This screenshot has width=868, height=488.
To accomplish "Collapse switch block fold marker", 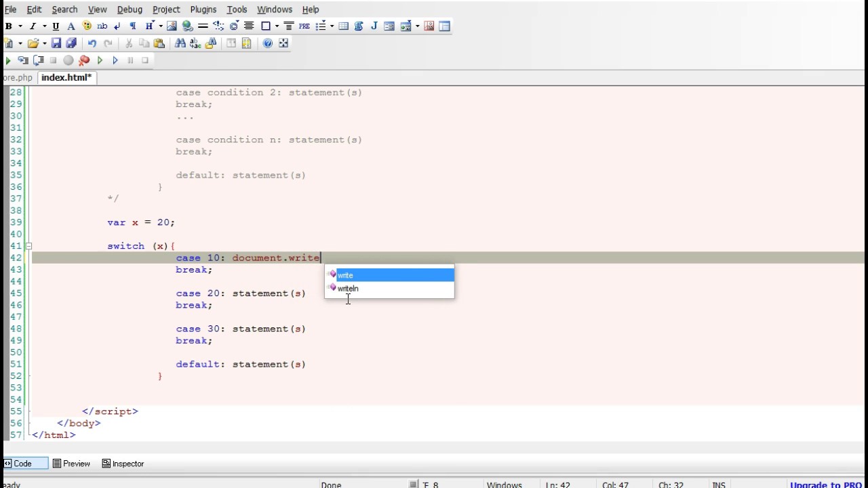I will pos(28,246).
